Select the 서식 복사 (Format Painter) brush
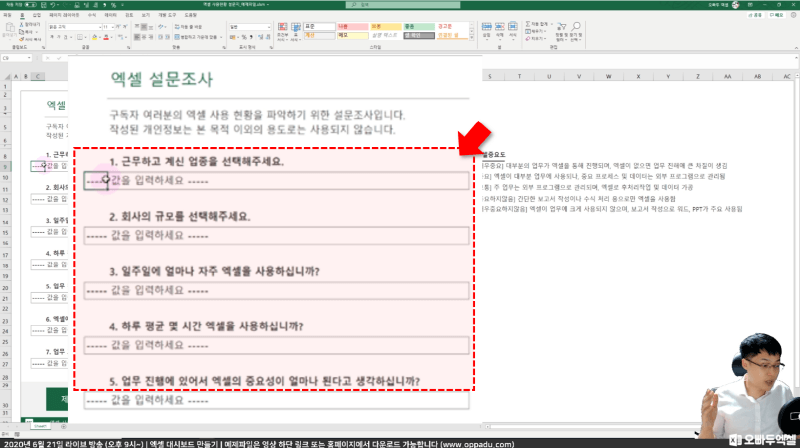Image resolution: width=800 pixels, height=448 pixels. pos(21,39)
